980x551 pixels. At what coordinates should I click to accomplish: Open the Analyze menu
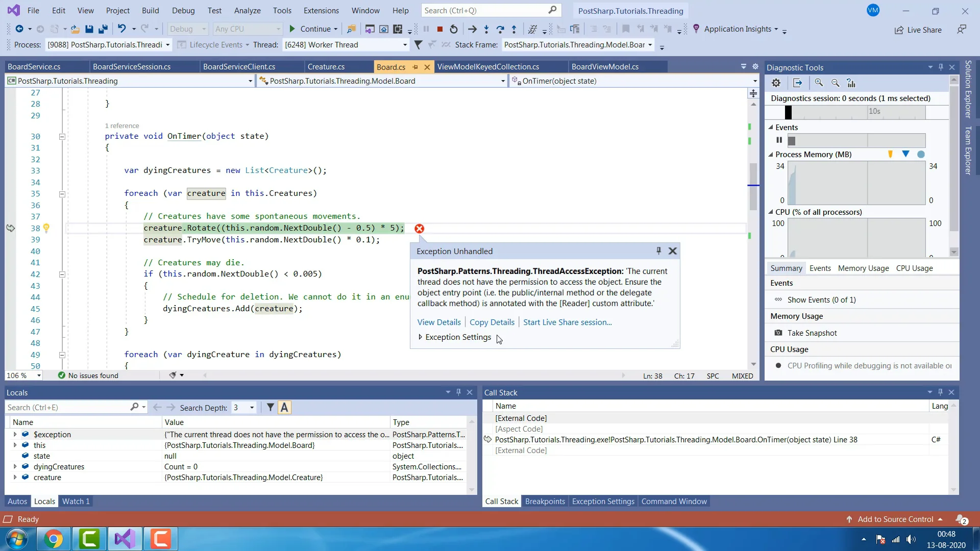pyautogui.click(x=247, y=10)
